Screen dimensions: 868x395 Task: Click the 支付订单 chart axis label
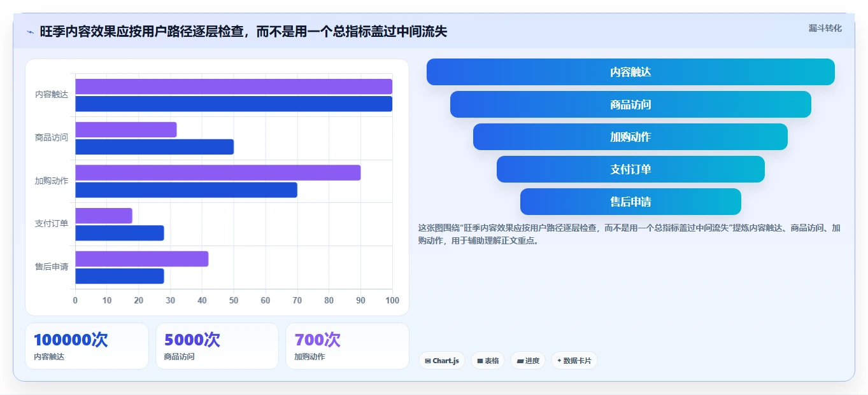[52, 223]
